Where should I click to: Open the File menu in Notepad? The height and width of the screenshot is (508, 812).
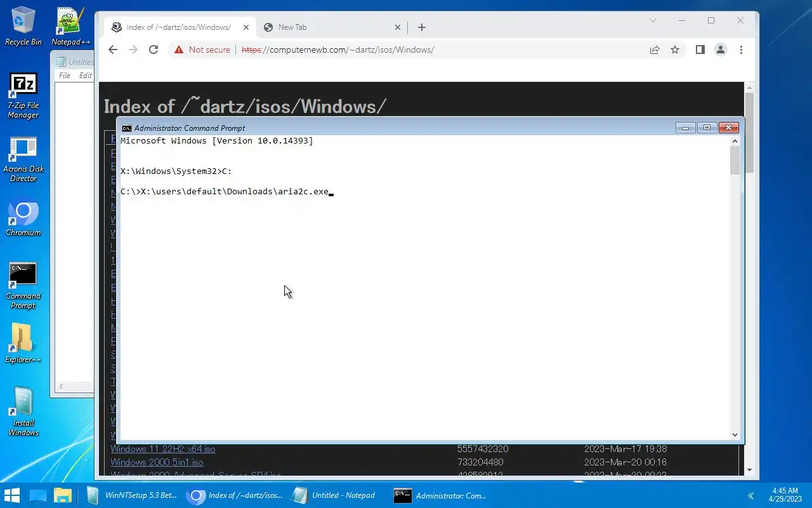tap(65, 75)
